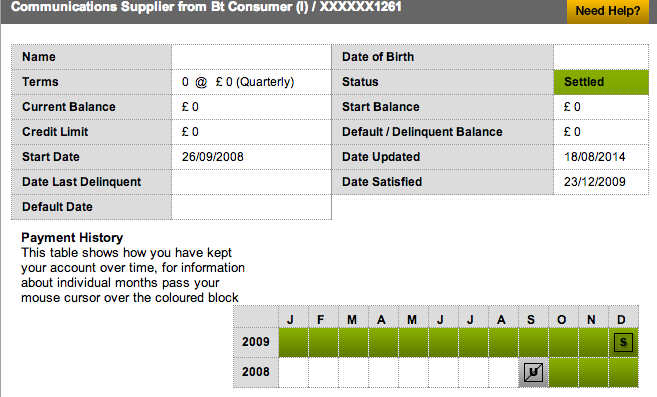Click the November 2009 green payment block

[x=593, y=343]
